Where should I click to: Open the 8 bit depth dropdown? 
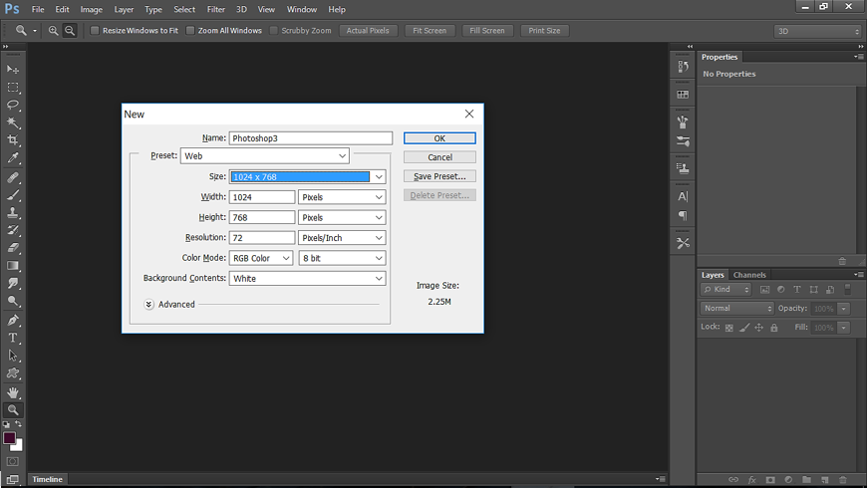[x=342, y=258]
